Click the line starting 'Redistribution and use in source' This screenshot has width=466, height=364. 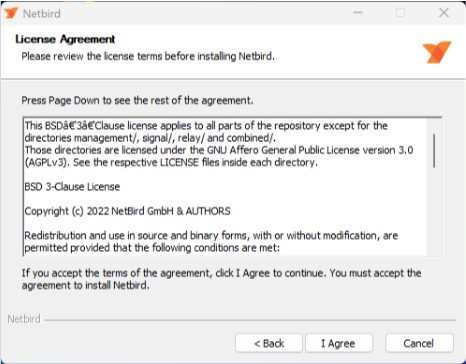point(211,236)
